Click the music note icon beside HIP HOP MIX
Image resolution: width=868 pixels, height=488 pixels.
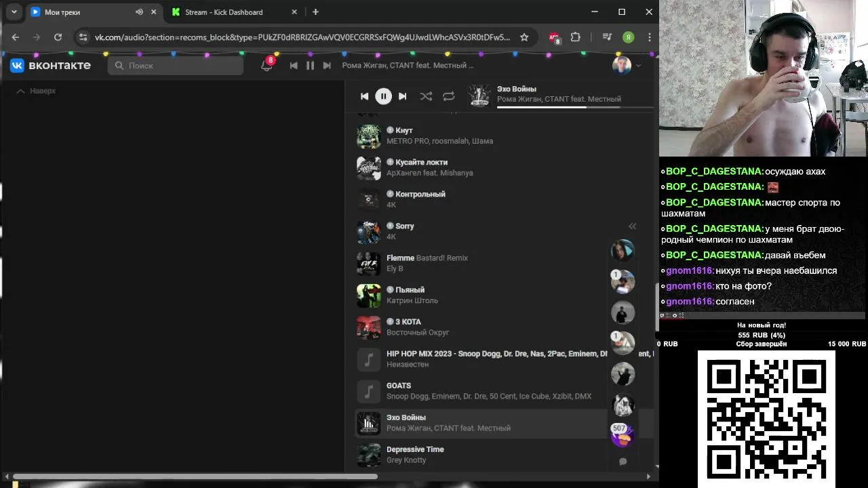[369, 359]
